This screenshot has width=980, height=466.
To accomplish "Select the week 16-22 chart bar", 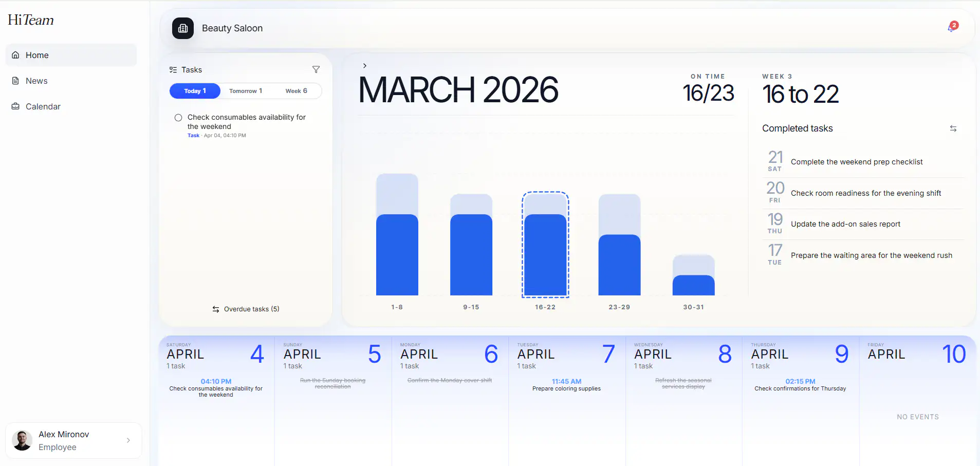I will pyautogui.click(x=545, y=247).
